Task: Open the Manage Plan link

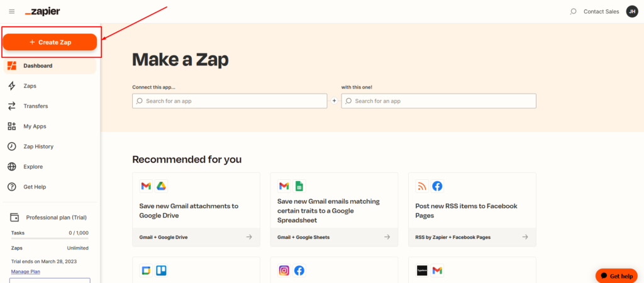Action: [x=25, y=272]
